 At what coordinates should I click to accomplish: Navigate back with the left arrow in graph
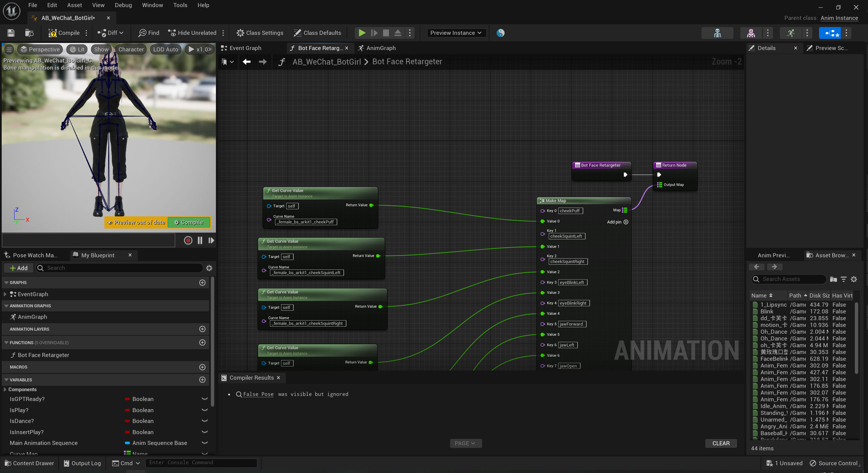(247, 62)
